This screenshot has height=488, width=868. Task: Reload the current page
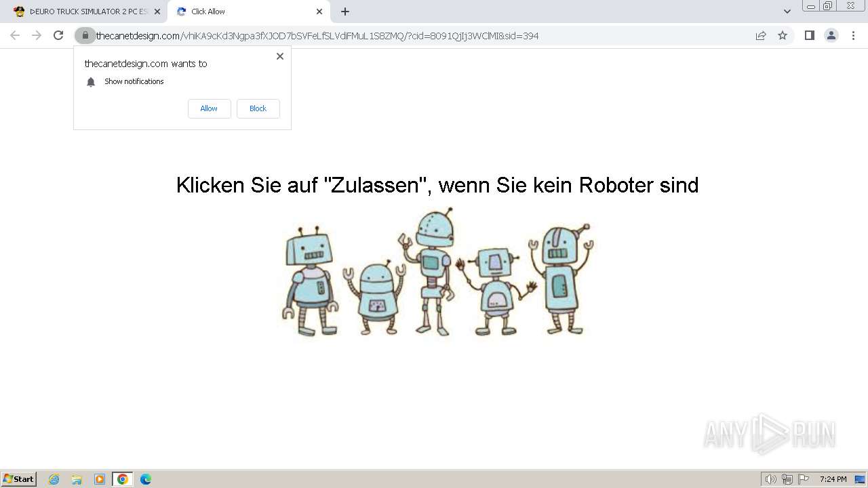tap(58, 35)
